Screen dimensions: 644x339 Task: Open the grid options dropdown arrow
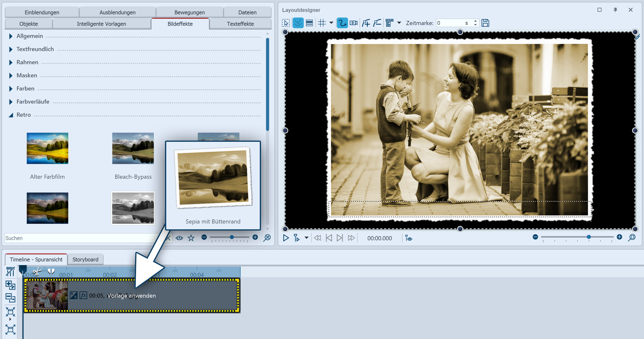[x=331, y=23]
